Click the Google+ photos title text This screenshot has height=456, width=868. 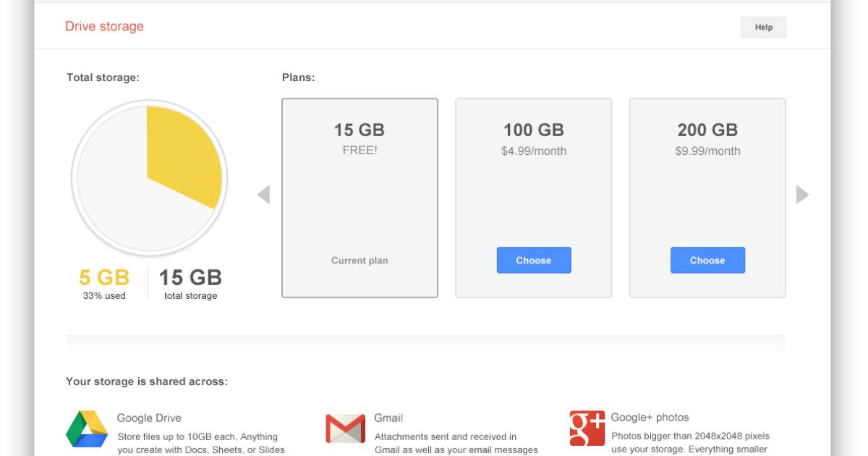(650, 417)
